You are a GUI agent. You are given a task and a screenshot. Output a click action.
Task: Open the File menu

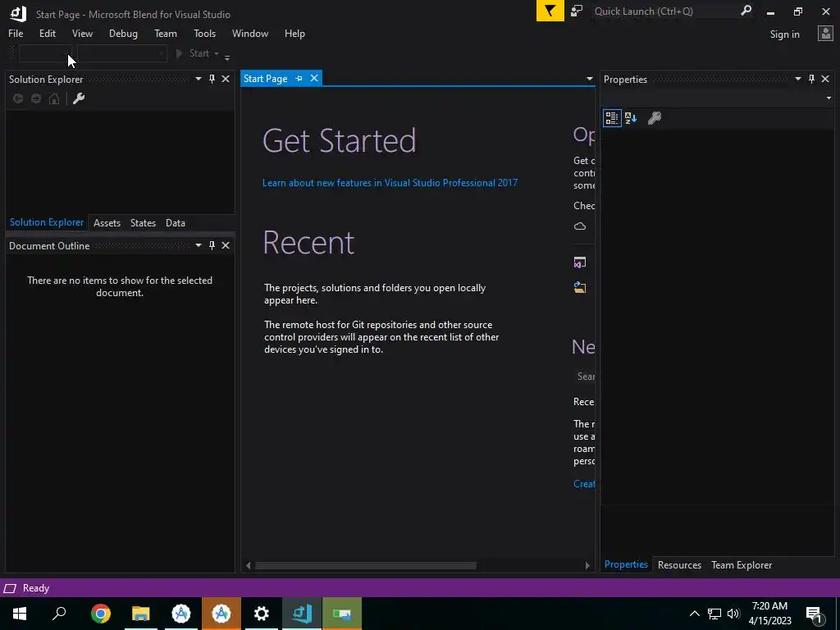pyautogui.click(x=16, y=34)
